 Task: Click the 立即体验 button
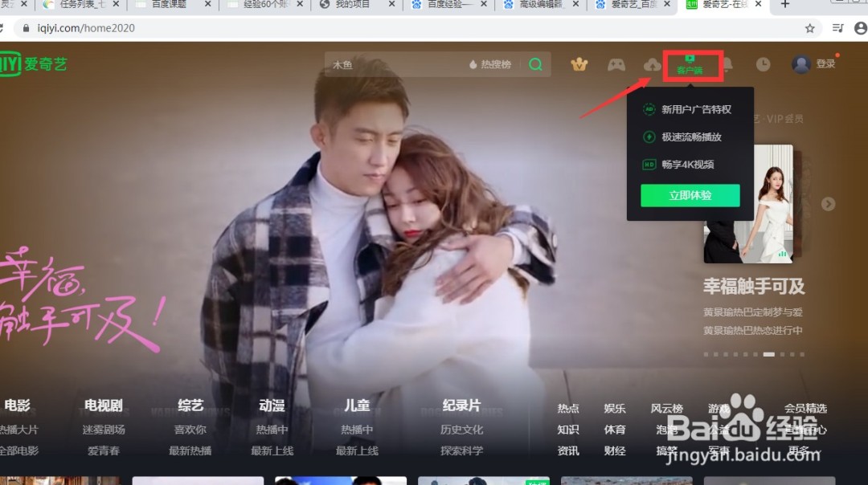tap(690, 195)
